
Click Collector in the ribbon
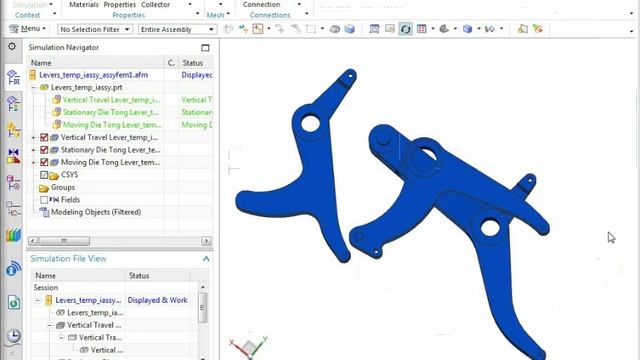coord(155,4)
